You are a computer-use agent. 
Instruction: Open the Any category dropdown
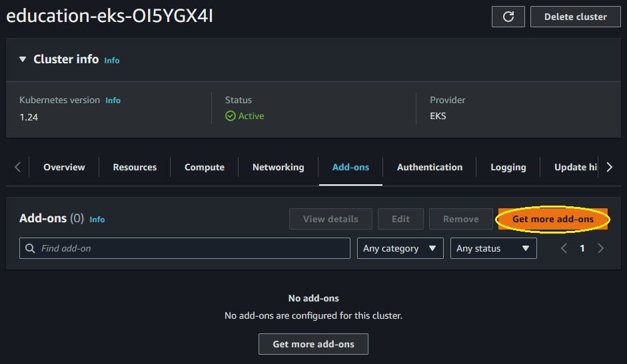[400, 248]
